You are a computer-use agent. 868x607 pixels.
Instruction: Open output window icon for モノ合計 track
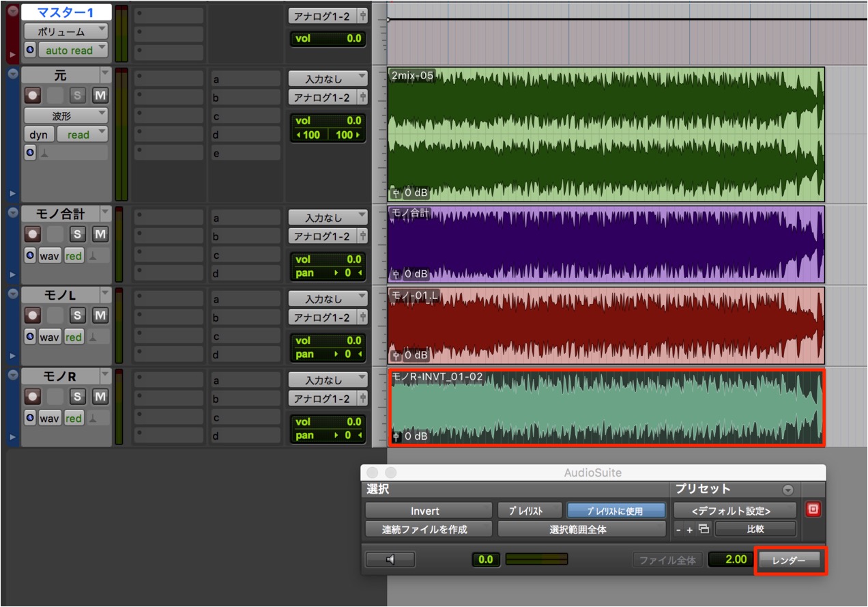[x=363, y=237]
